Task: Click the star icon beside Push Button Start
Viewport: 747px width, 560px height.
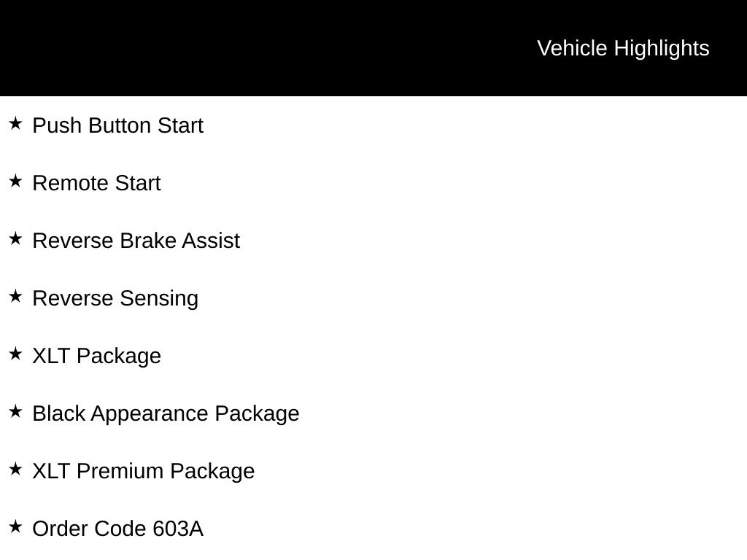Action: [x=15, y=123]
